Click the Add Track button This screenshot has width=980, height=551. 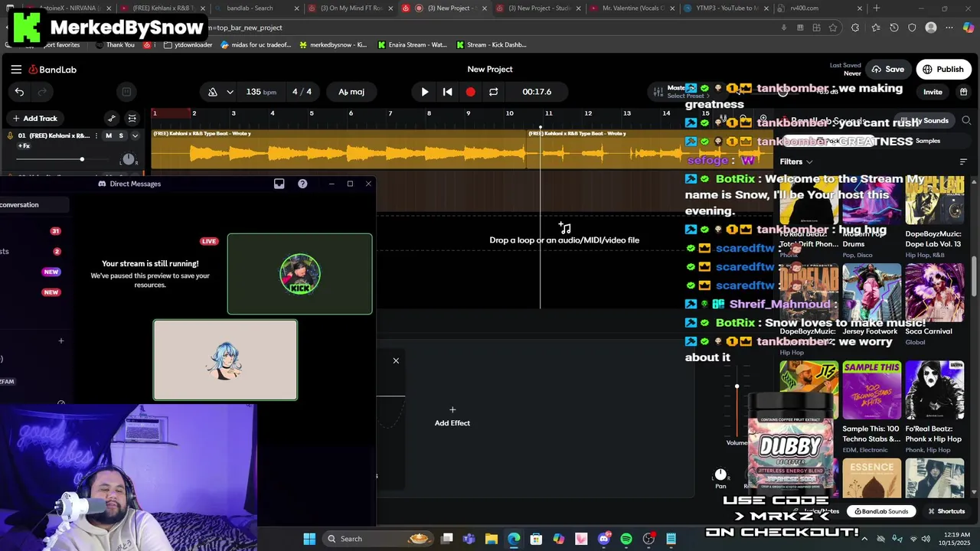point(34,119)
